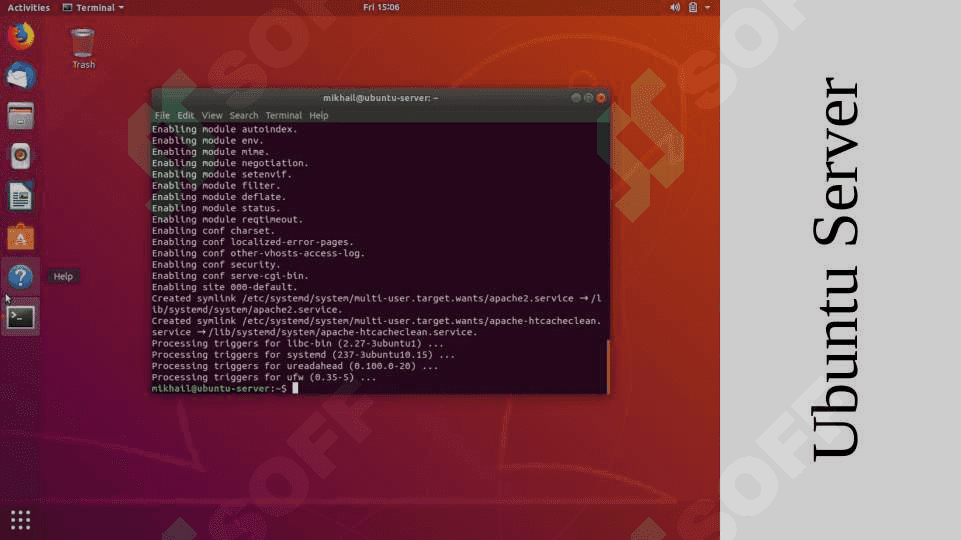Open the Edit menu in terminal

(x=185, y=115)
